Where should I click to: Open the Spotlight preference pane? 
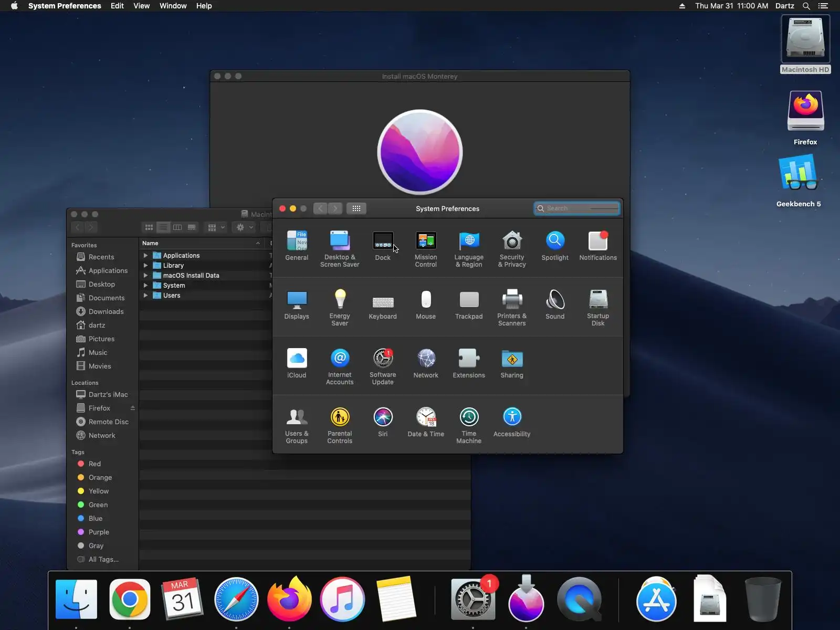pos(555,246)
